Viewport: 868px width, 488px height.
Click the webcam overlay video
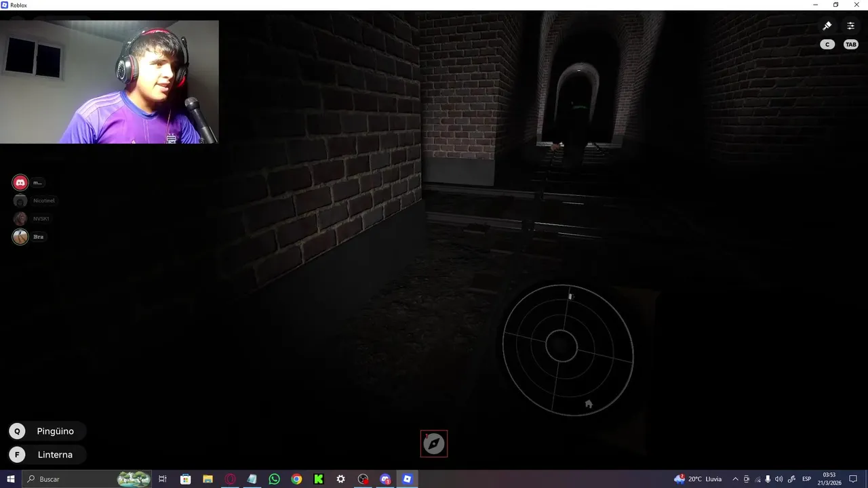pos(109,81)
